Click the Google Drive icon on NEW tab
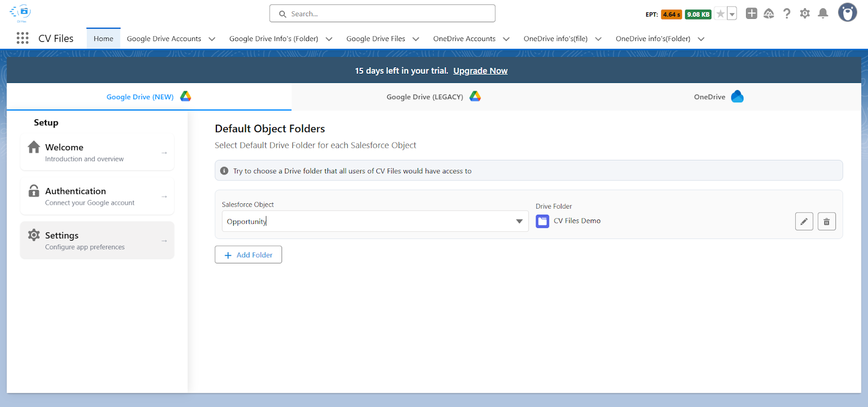 pos(186,96)
